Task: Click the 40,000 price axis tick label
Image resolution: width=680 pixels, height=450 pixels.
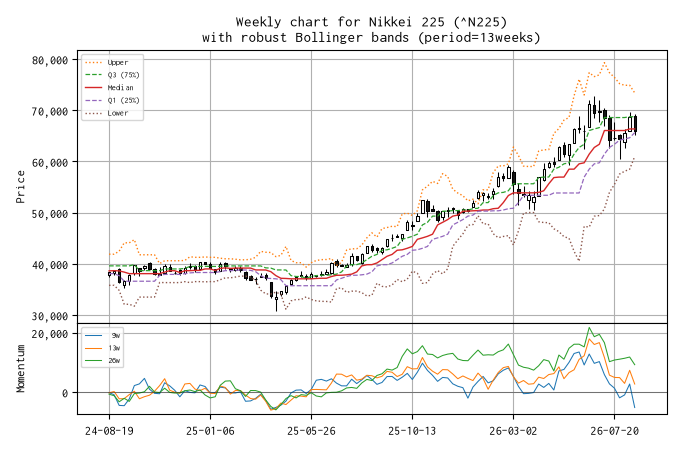Action: coord(50,265)
